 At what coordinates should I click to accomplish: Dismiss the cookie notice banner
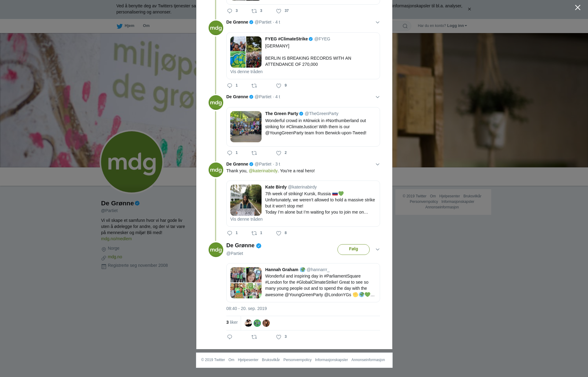(469, 9)
